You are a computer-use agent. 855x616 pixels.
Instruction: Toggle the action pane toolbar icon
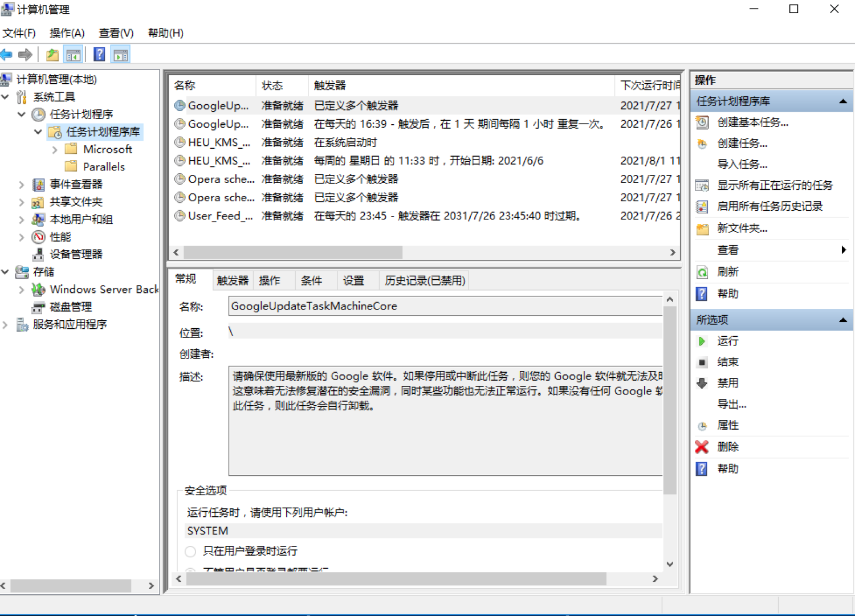coord(121,55)
